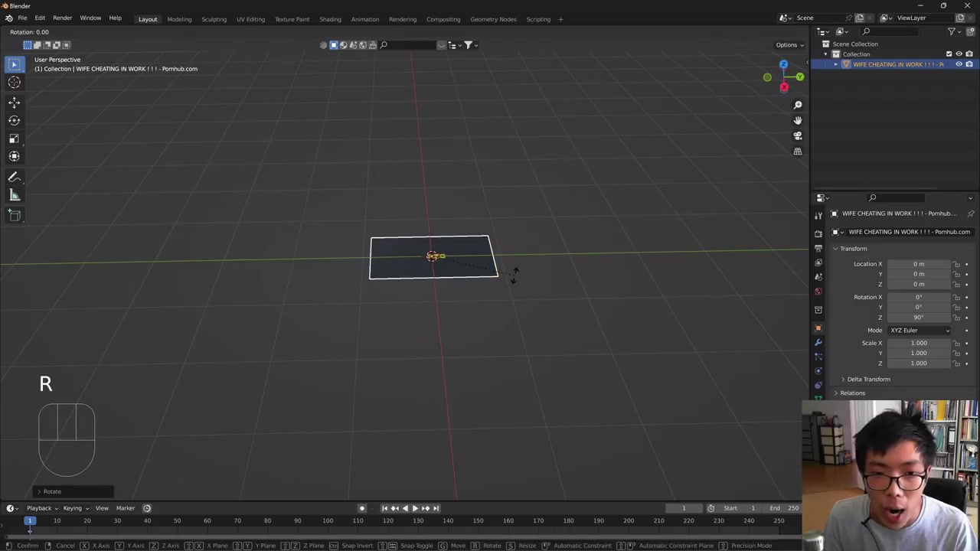Click the Scale X value field
This screenshot has width=980, height=551.
[918, 343]
